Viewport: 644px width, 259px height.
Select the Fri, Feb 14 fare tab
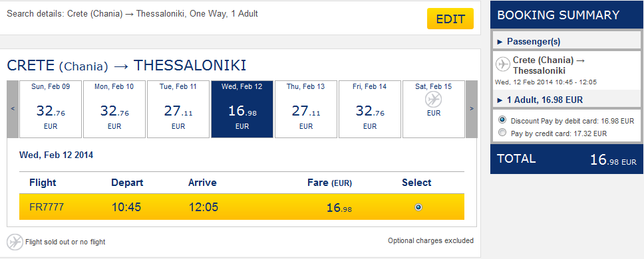[x=370, y=109]
